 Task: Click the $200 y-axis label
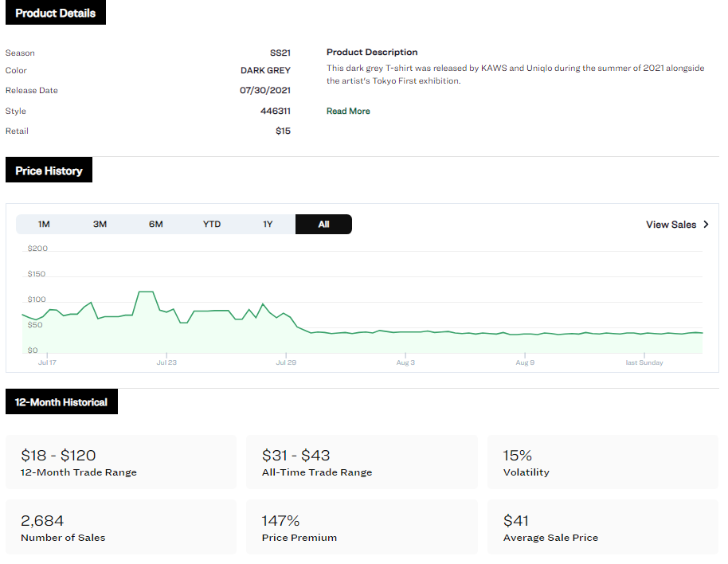tap(37, 249)
